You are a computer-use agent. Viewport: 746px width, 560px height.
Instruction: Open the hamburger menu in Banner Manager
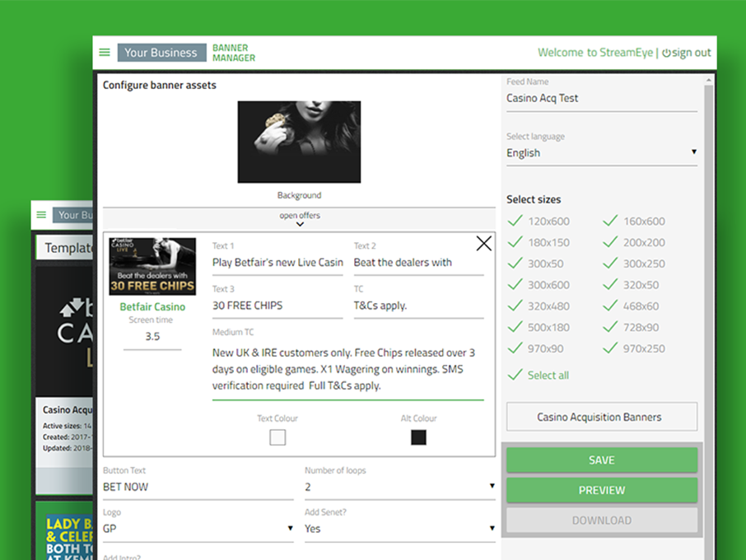[x=105, y=53]
